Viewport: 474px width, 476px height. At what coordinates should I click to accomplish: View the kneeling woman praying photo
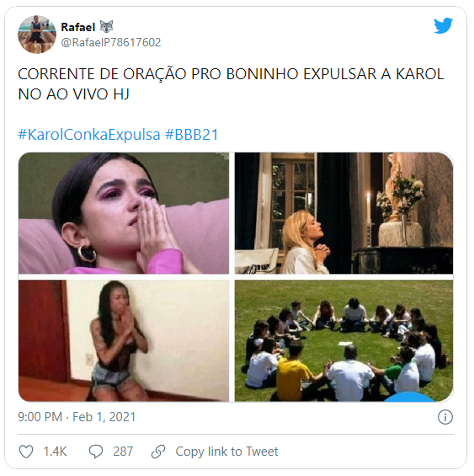click(x=124, y=340)
